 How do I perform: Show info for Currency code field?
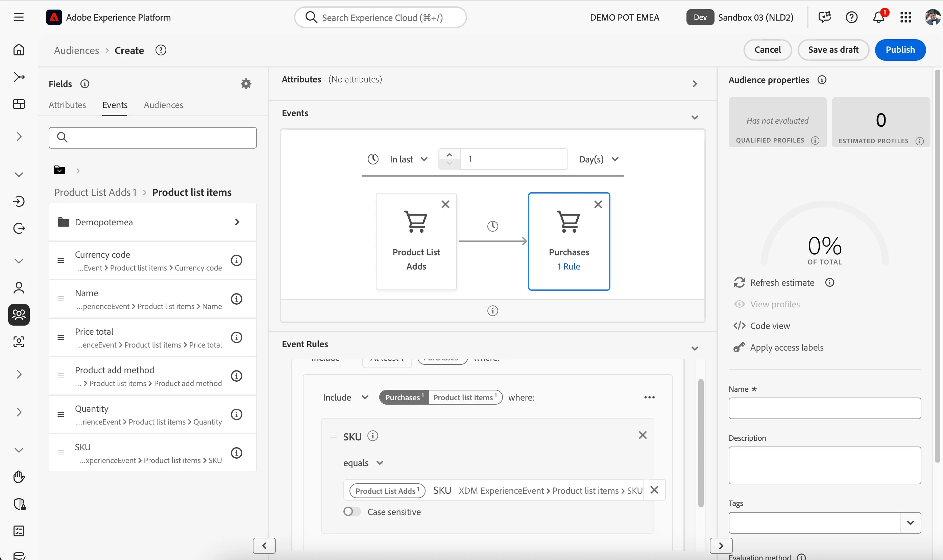[x=237, y=260]
